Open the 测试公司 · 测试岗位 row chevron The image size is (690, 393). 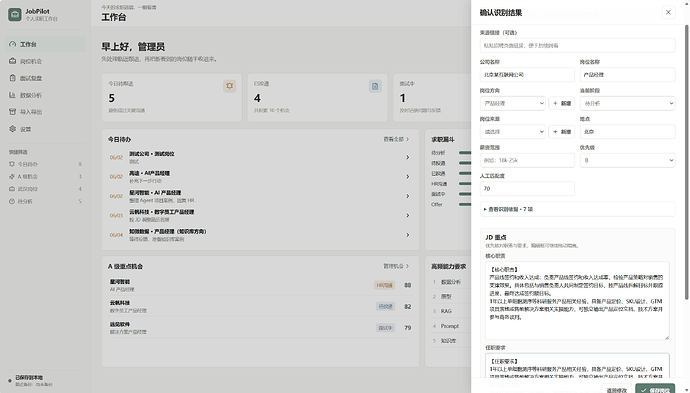407,157
